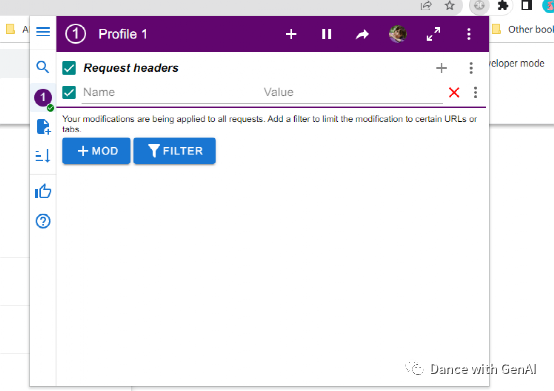Click the circled number one profile icon
The height and width of the screenshot is (391, 554).
pos(75,34)
